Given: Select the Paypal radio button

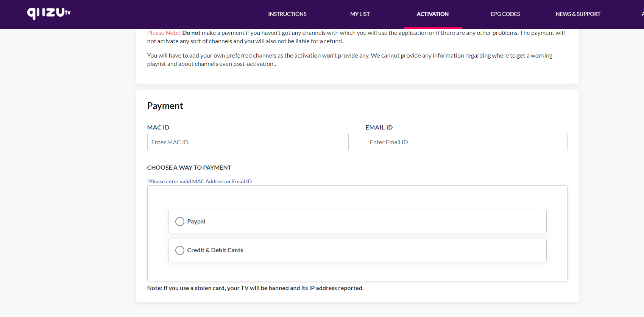Looking at the screenshot, I should (x=180, y=222).
